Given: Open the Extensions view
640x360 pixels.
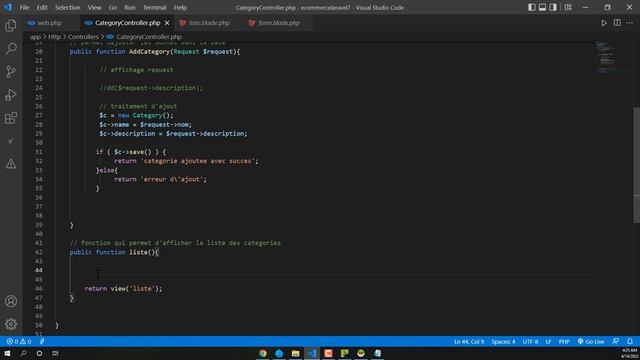Looking at the screenshot, I should click(x=11, y=118).
